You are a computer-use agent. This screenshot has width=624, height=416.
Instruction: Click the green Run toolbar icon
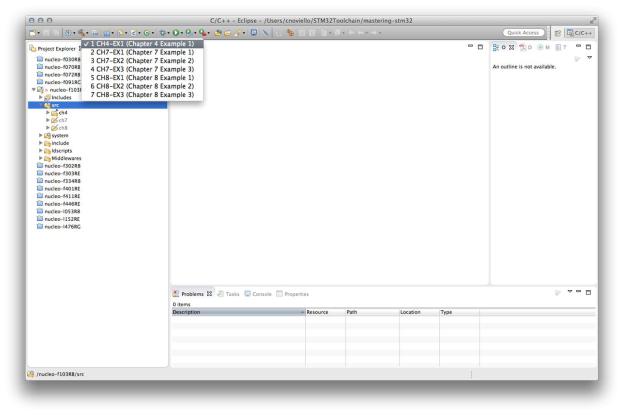(176, 33)
